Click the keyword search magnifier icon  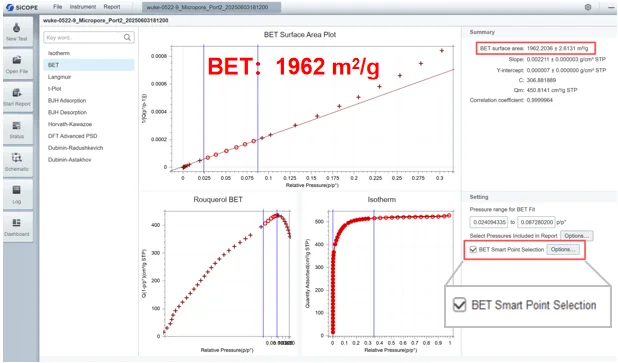(127, 37)
